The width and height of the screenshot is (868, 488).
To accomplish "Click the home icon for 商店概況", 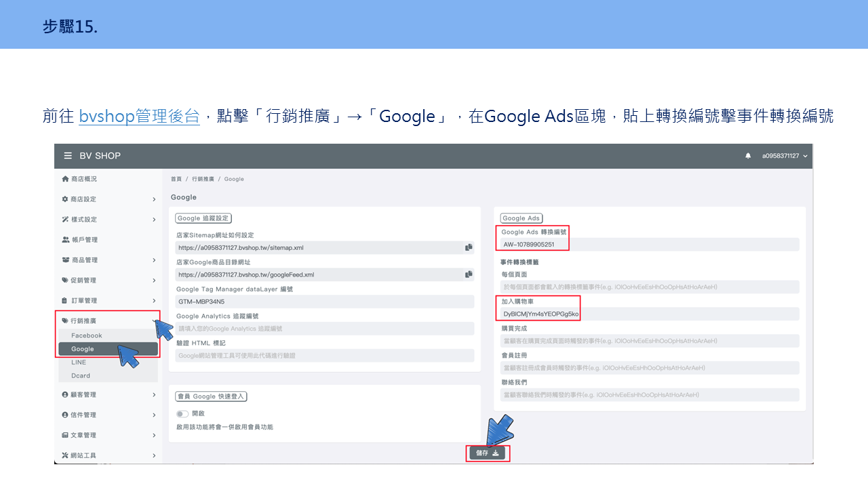I will tap(65, 179).
